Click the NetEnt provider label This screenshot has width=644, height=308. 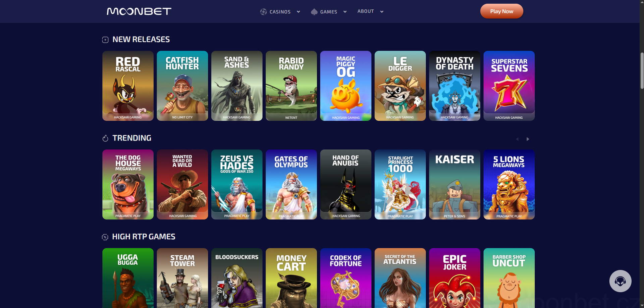point(291,118)
